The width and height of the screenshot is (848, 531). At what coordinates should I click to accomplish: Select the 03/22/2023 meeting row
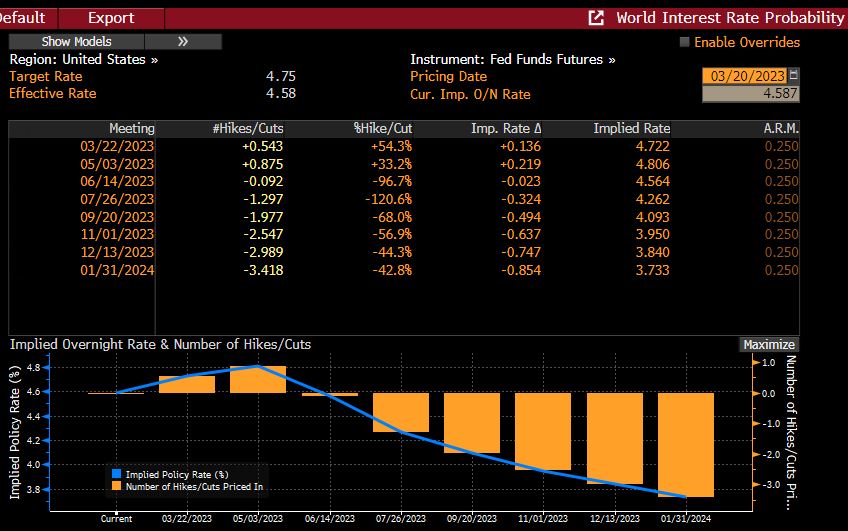pyautogui.click(x=118, y=146)
